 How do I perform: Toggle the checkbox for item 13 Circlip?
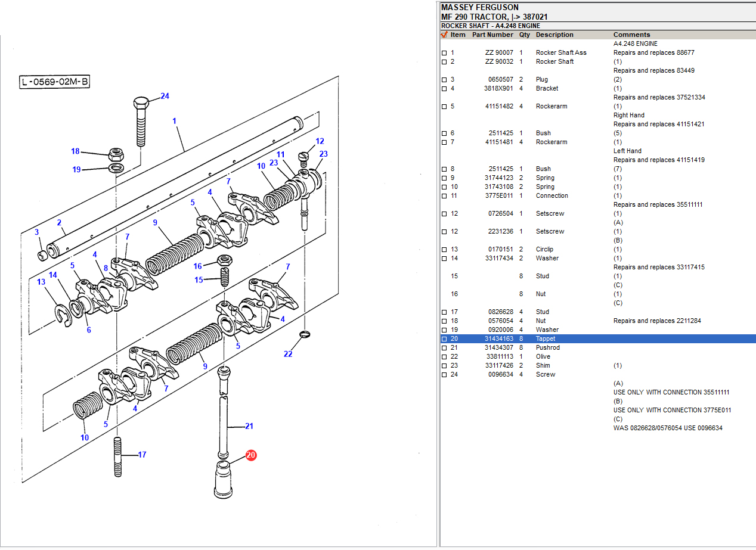pyautogui.click(x=444, y=250)
